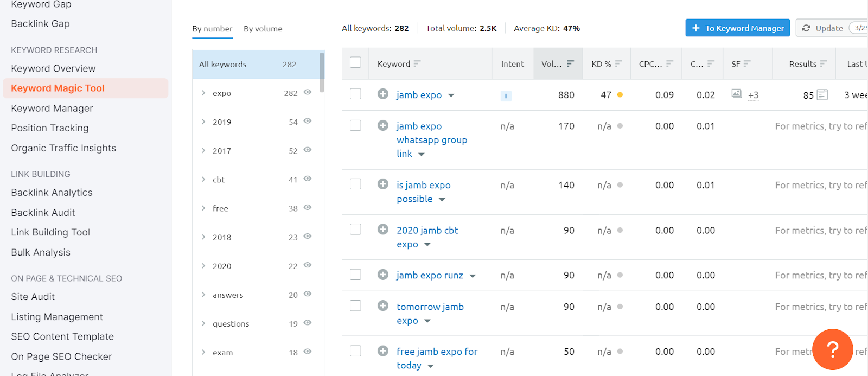Click SERP results icon next to 85
The width and height of the screenshot is (868, 376).
click(x=822, y=95)
